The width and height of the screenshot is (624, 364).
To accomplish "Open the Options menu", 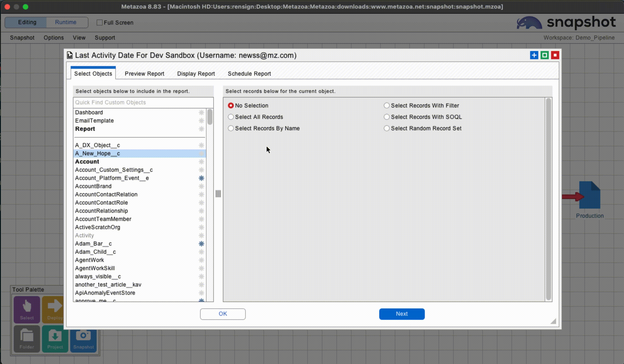I will [x=54, y=38].
